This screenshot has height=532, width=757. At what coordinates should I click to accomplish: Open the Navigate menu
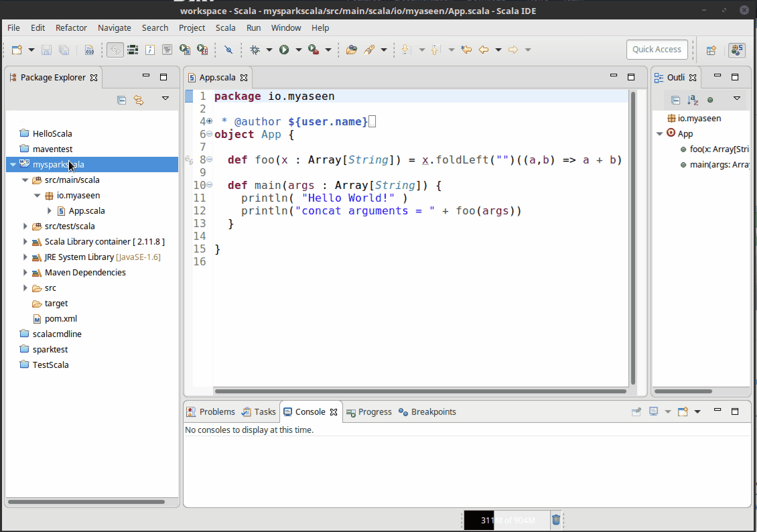(x=115, y=28)
